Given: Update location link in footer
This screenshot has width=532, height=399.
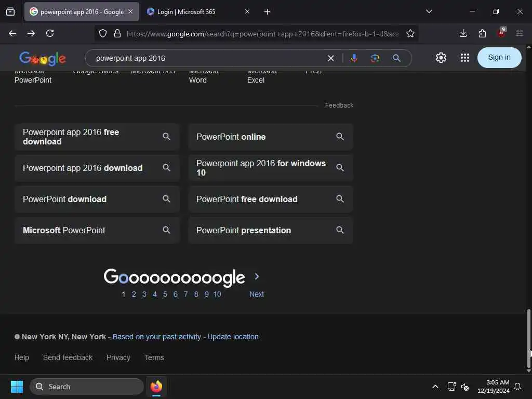Looking at the screenshot, I should click(233, 337).
